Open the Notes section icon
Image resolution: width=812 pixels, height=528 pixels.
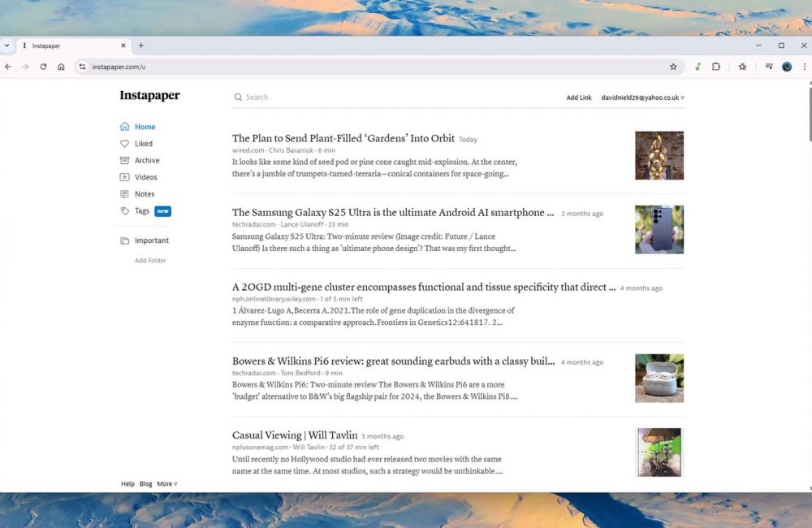coord(124,194)
